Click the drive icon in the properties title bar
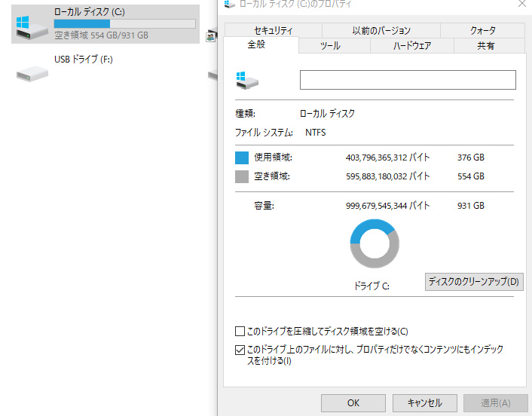This screenshot has height=416, width=532. (229, 5)
